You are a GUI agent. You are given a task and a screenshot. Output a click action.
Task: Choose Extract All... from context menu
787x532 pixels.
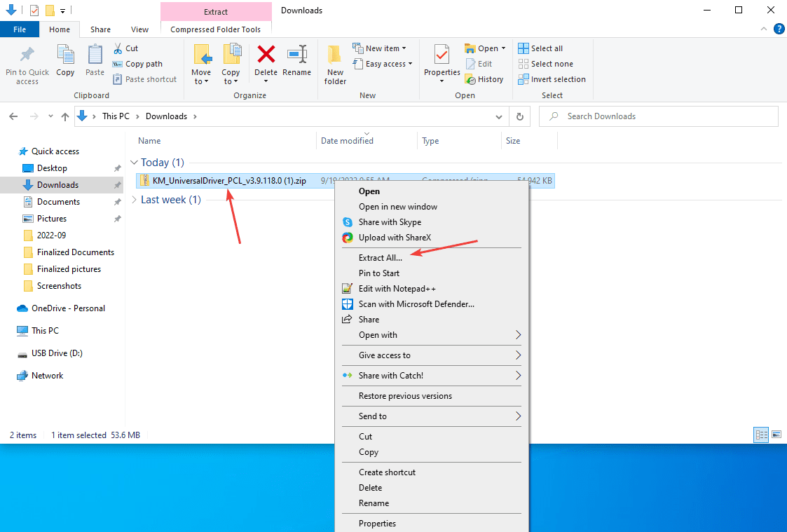coord(381,258)
